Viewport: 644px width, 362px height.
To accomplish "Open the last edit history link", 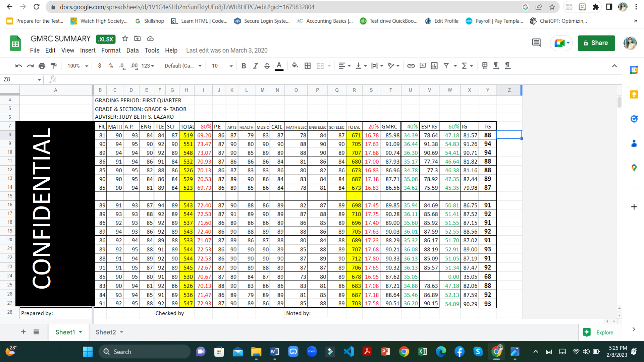I will click(227, 50).
